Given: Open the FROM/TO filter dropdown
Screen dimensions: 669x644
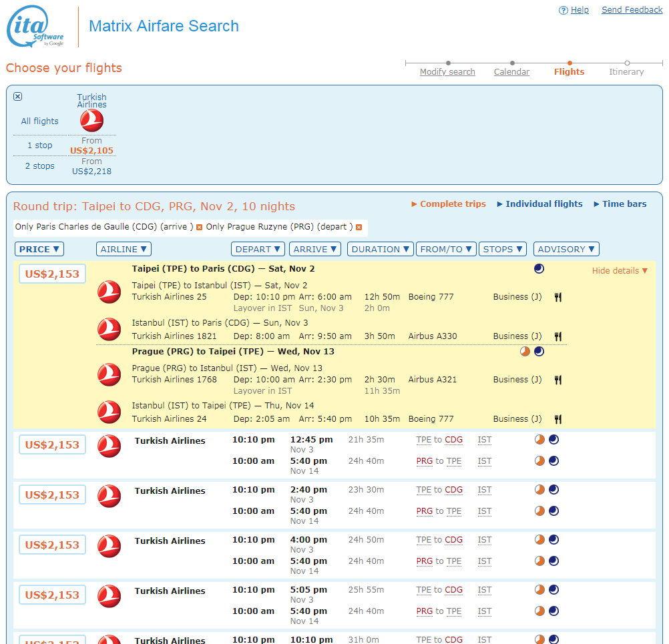Looking at the screenshot, I should pos(446,249).
